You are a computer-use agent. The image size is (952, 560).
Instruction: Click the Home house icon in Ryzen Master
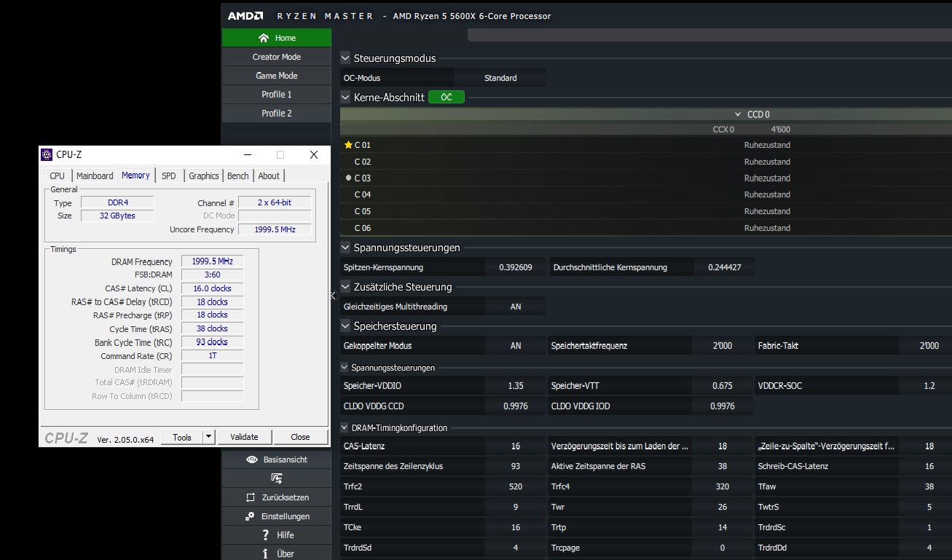pos(264,38)
